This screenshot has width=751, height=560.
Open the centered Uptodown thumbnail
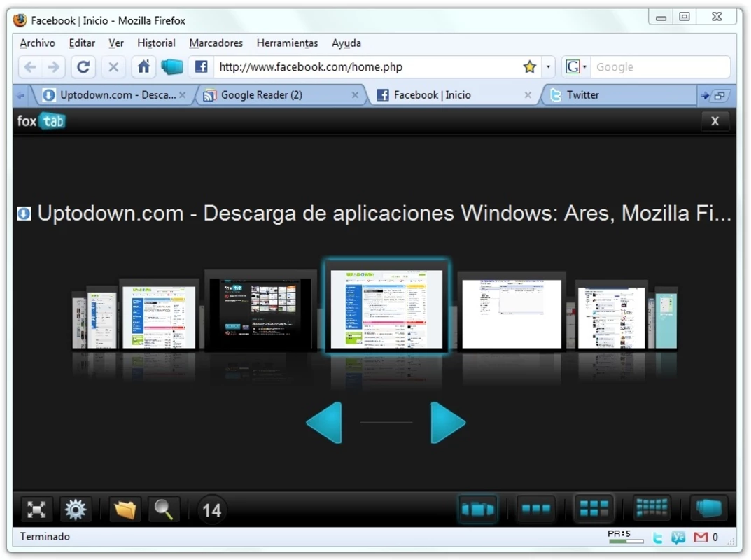pyautogui.click(x=386, y=306)
